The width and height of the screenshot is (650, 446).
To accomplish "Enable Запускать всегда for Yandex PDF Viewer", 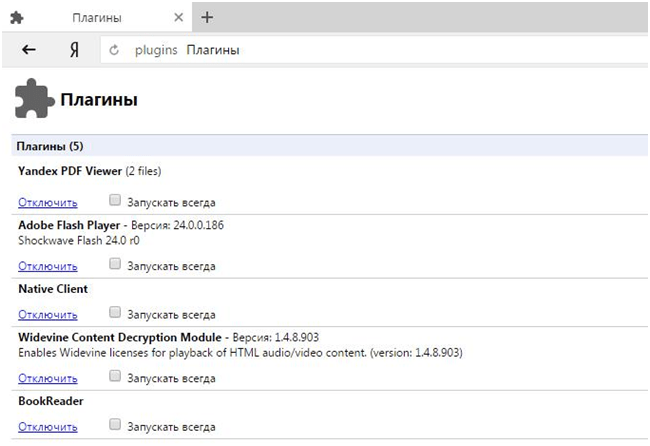I will coord(115,200).
